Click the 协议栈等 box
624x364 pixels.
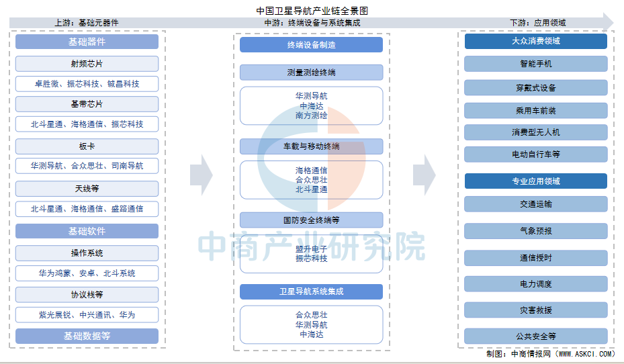pos(87,295)
